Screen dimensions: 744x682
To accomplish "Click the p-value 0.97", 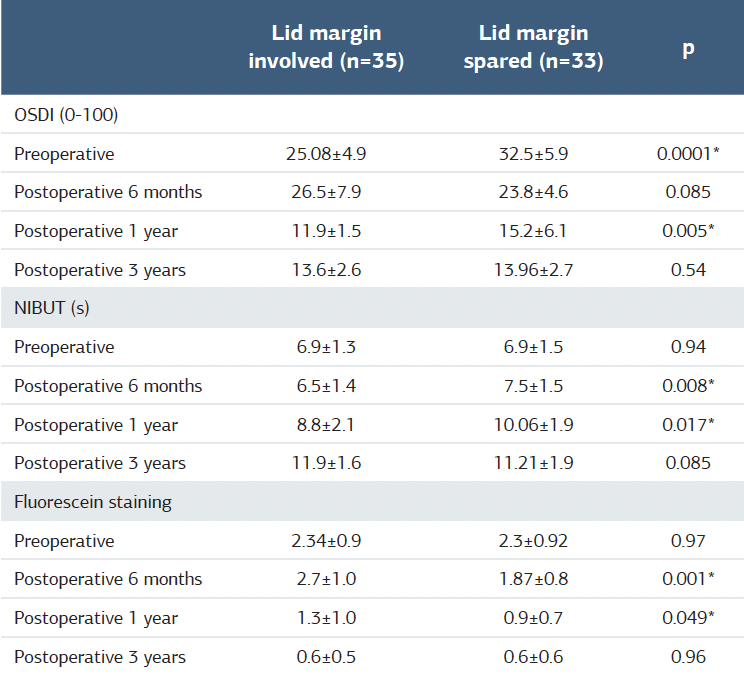I will (x=688, y=541).
